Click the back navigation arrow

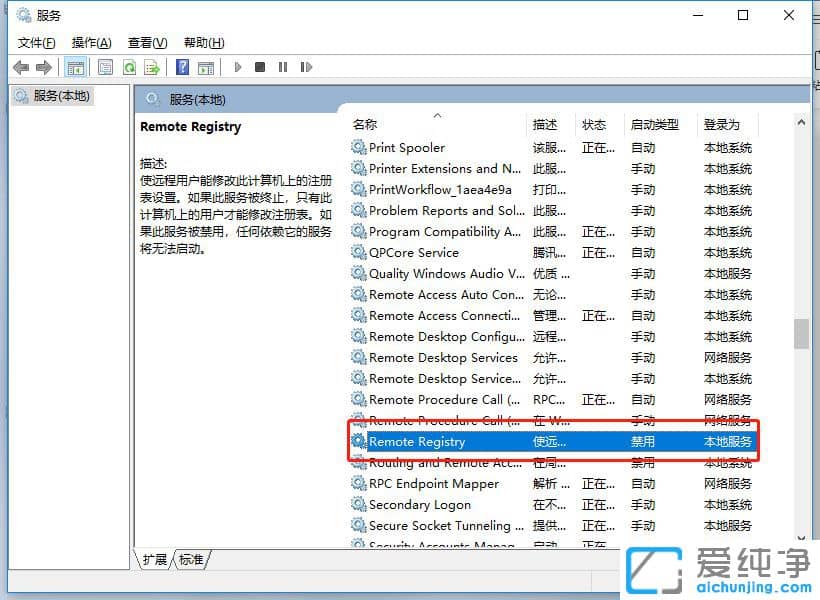point(22,67)
